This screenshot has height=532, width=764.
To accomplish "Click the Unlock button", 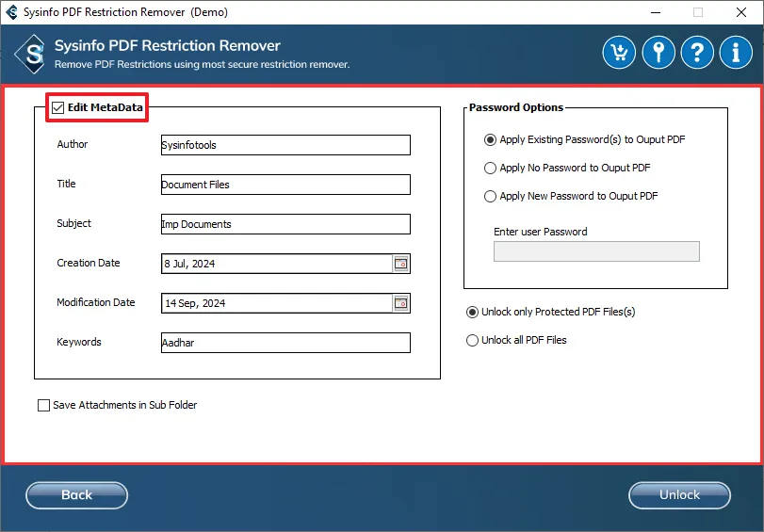I will click(679, 495).
